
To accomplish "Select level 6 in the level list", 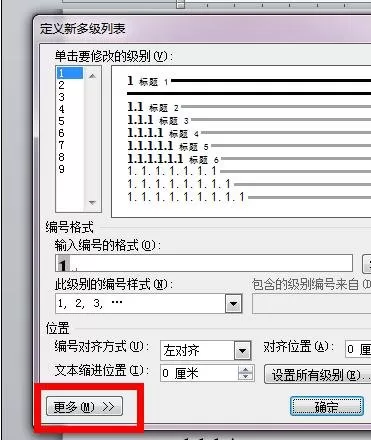I will pyautogui.click(x=70, y=133).
